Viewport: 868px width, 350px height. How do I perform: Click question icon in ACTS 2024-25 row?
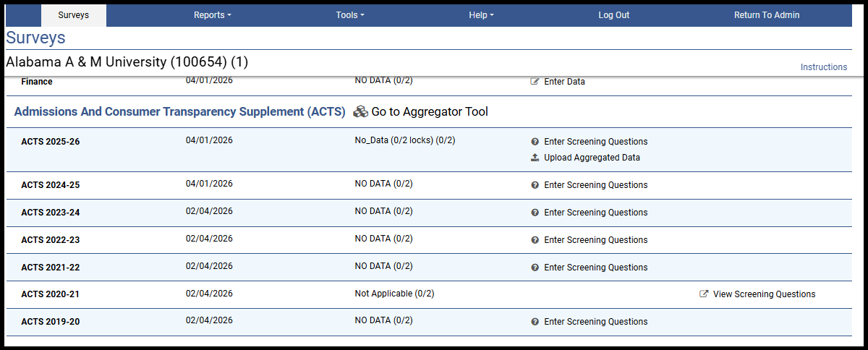[535, 185]
